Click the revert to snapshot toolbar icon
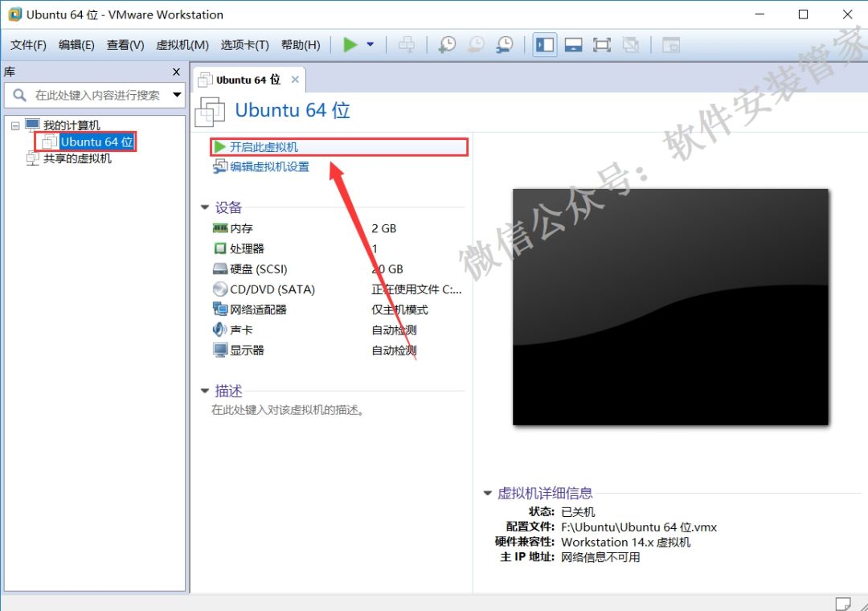This screenshot has width=868, height=611. point(476,45)
